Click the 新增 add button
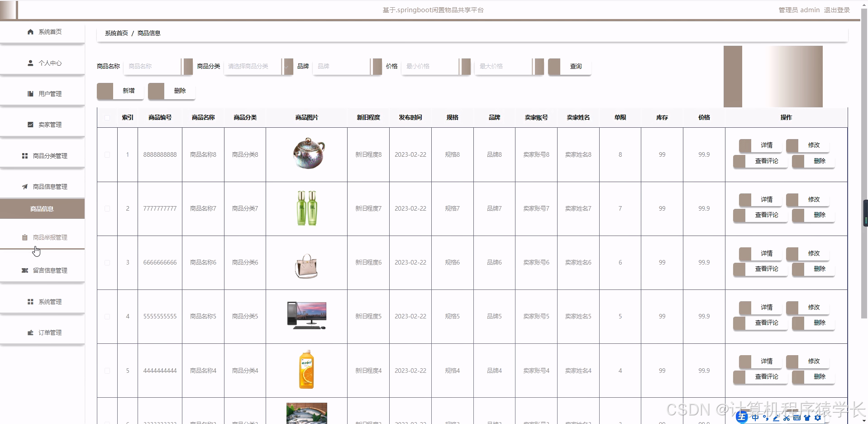This screenshot has height=424, width=868. click(120, 91)
